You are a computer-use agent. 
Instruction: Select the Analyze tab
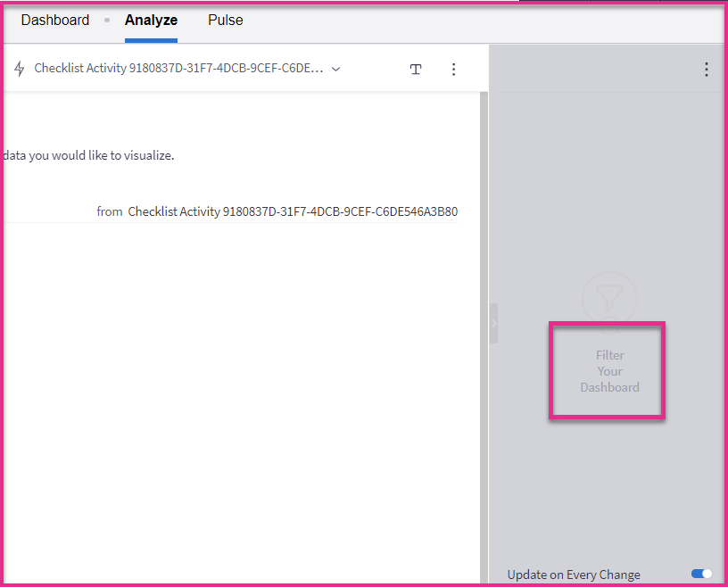[x=151, y=20]
